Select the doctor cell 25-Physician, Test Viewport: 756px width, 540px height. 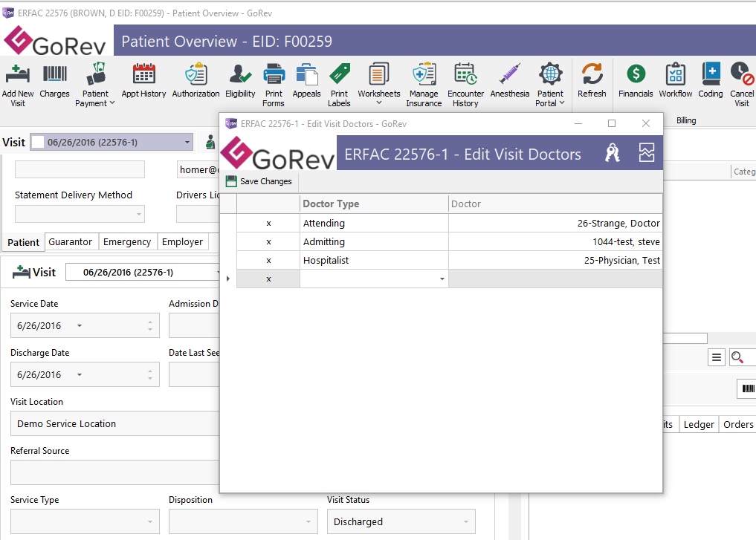[555, 261]
